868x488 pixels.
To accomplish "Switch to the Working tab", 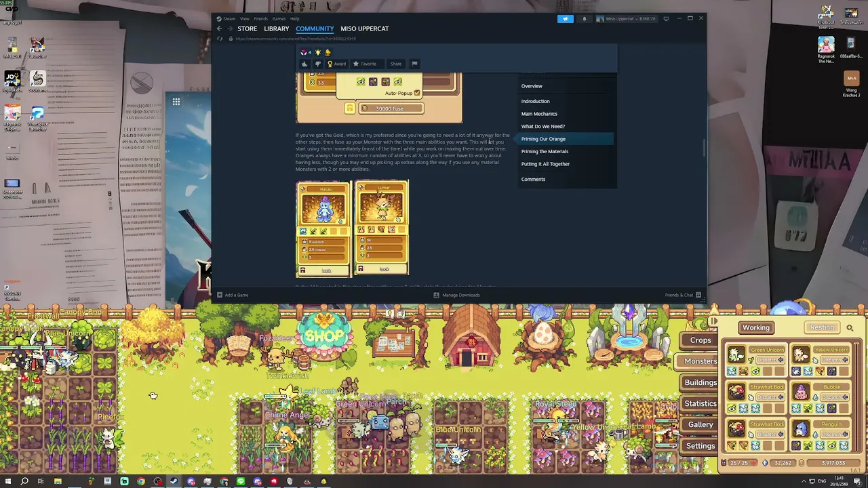I will click(x=756, y=327).
